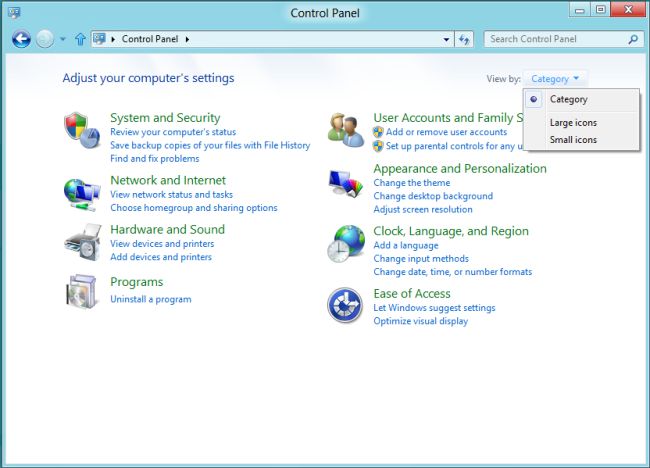Open Change desktop background

coord(433,196)
